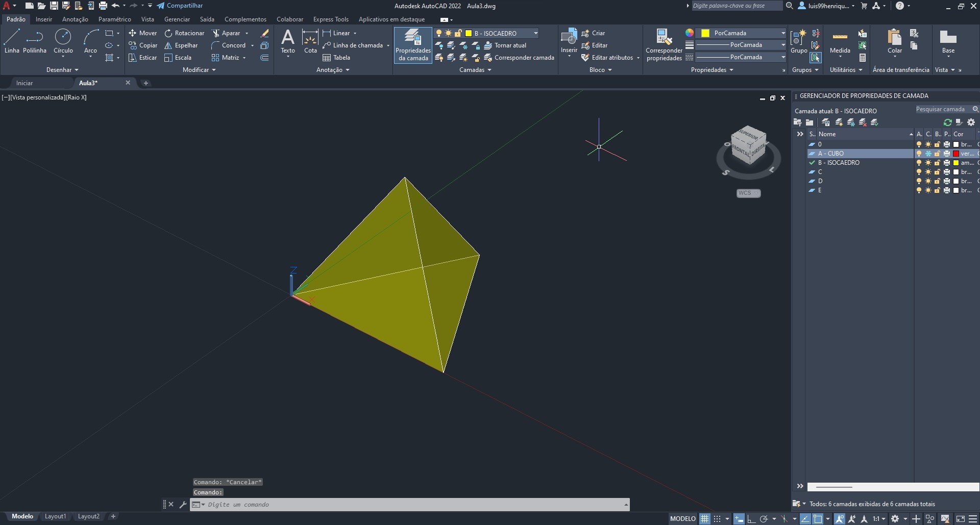Insert text with the Texto tool
The height and width of the screenshot is (525, 980).
pyautogui.click(x=288, y=41)
